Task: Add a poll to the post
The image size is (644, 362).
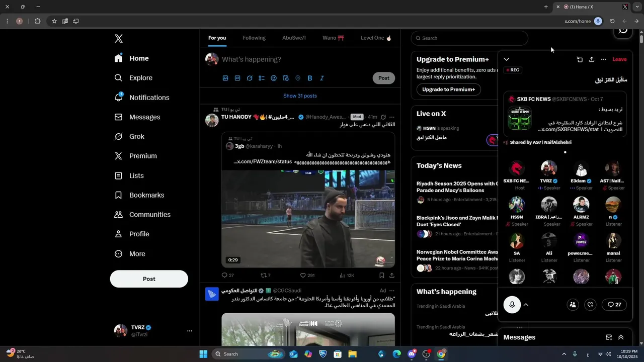Action: (262, 78)
